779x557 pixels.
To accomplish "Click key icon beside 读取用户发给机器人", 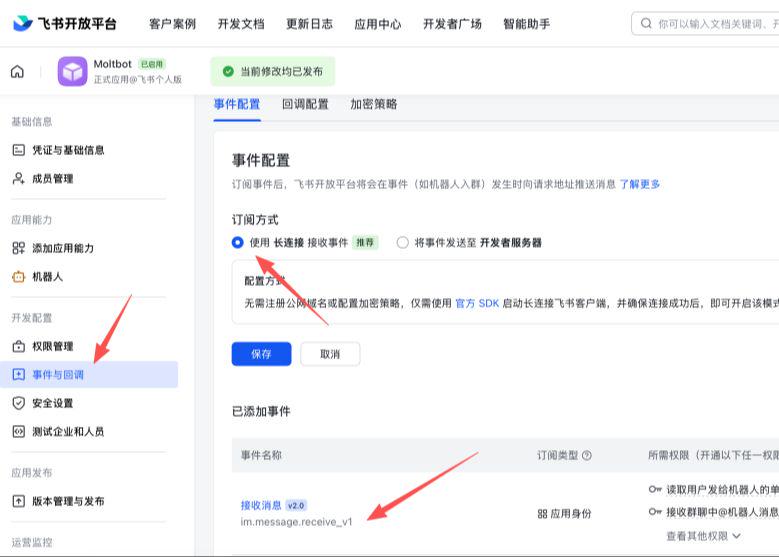I will [x=655, y=489].
